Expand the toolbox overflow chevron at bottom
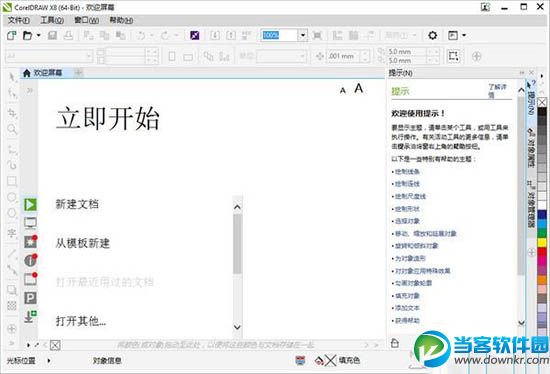The width and height of the screenshot is (550, 374). pos(12,343)
